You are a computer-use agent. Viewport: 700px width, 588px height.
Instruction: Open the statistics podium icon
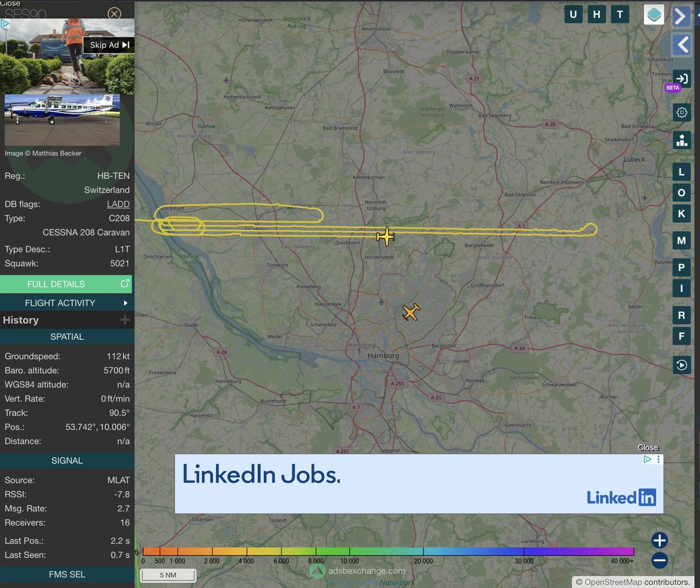[681, 140]
